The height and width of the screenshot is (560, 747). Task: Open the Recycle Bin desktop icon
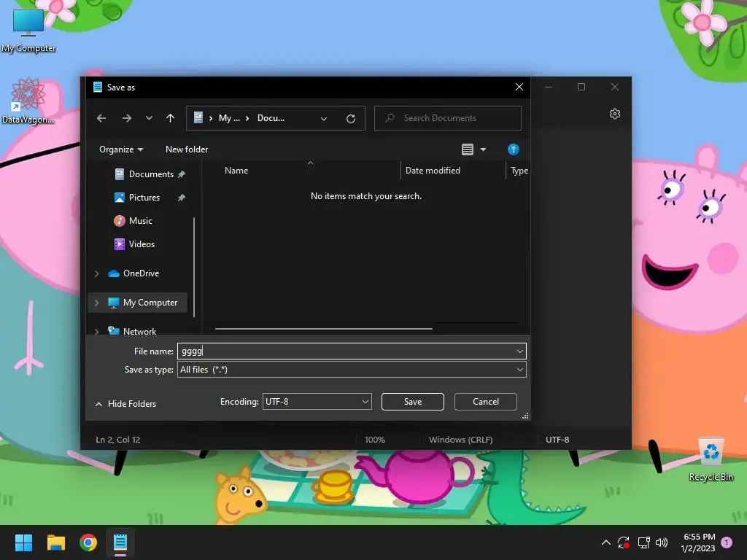pos(711,459)
